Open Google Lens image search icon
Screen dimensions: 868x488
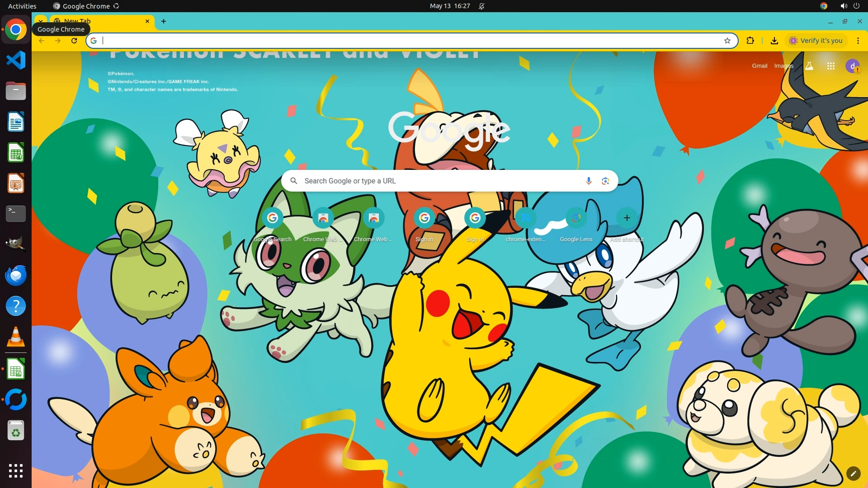pos(605,181)
